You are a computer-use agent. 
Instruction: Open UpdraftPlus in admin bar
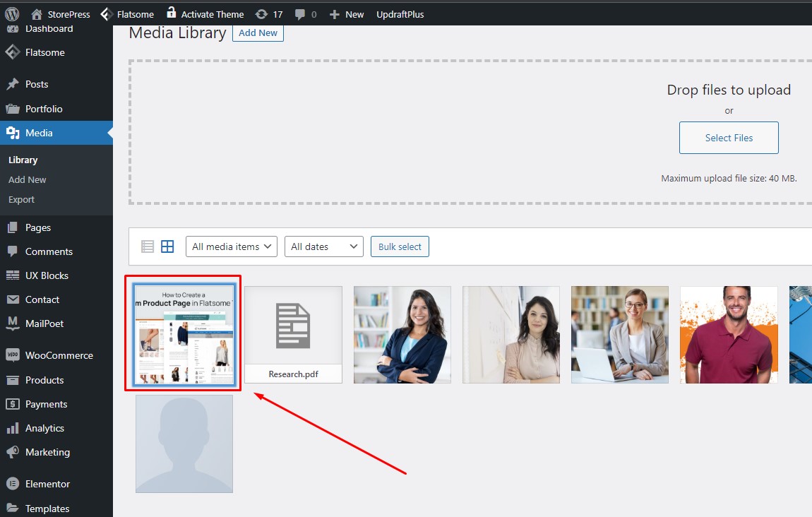pos(400,15)
